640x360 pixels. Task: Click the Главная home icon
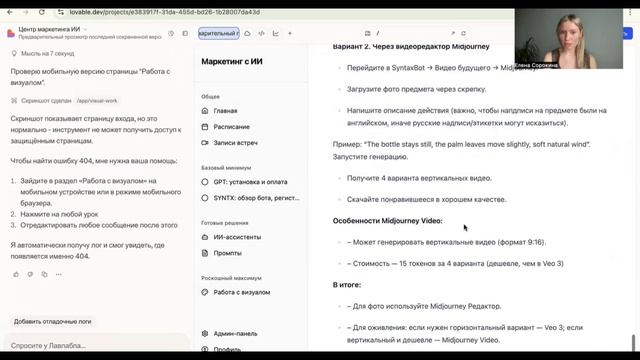tap(205, 111)
